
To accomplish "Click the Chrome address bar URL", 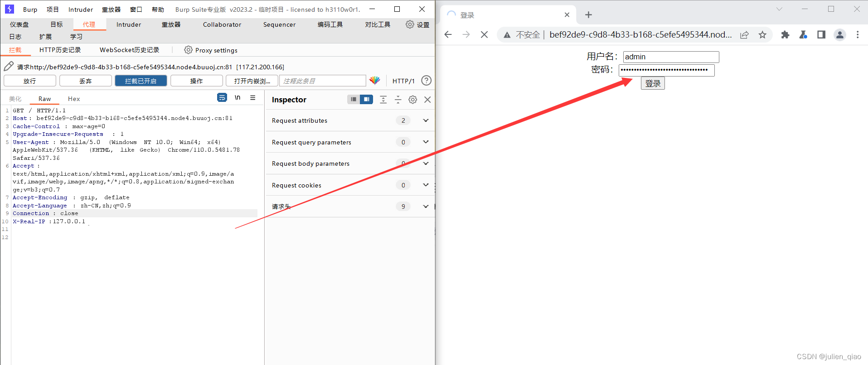I will coord(640,35).
